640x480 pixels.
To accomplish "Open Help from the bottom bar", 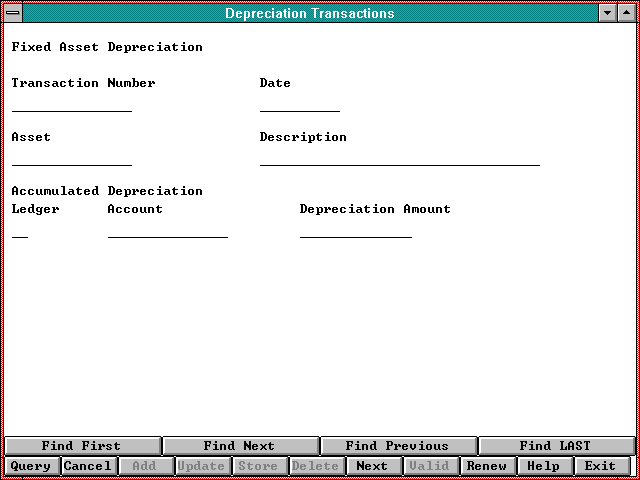I will [x=544, y=466].
